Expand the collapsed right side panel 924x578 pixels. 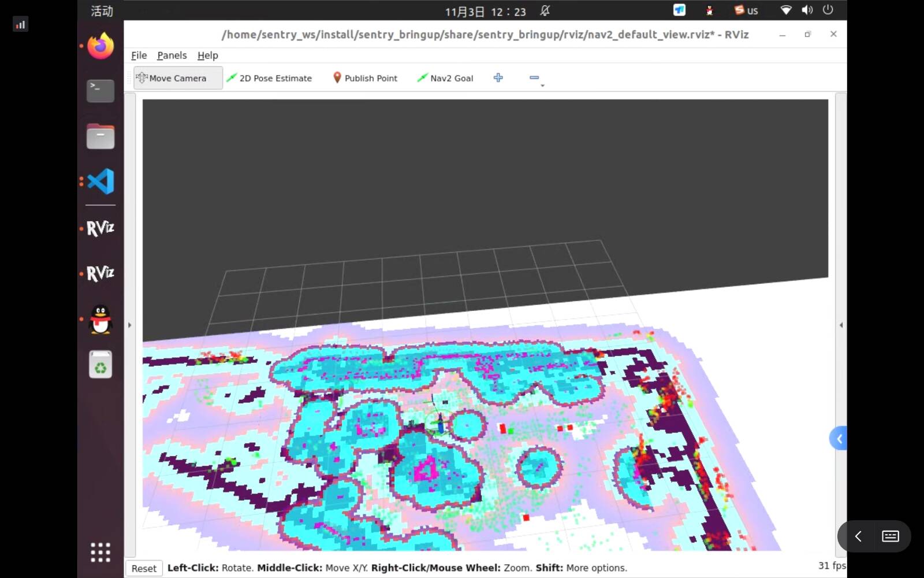pos(841,325)
